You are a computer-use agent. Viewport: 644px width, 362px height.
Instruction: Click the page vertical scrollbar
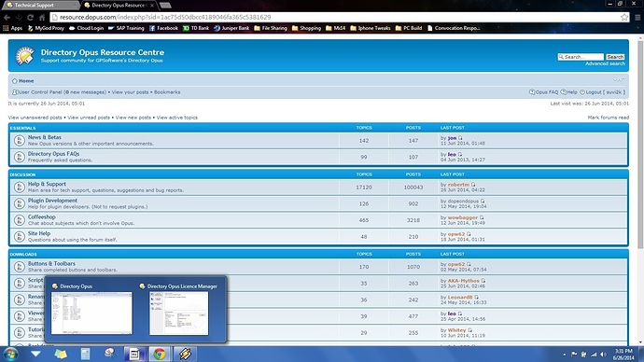[640, 188]
